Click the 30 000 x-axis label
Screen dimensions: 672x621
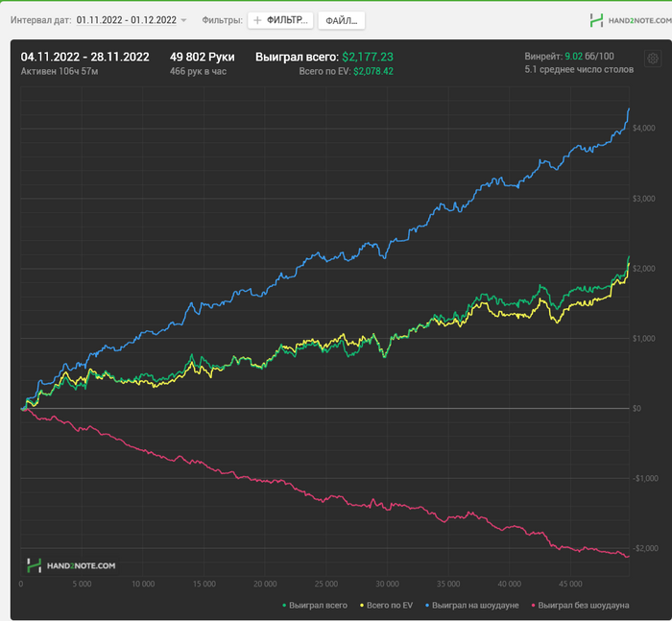388,584
